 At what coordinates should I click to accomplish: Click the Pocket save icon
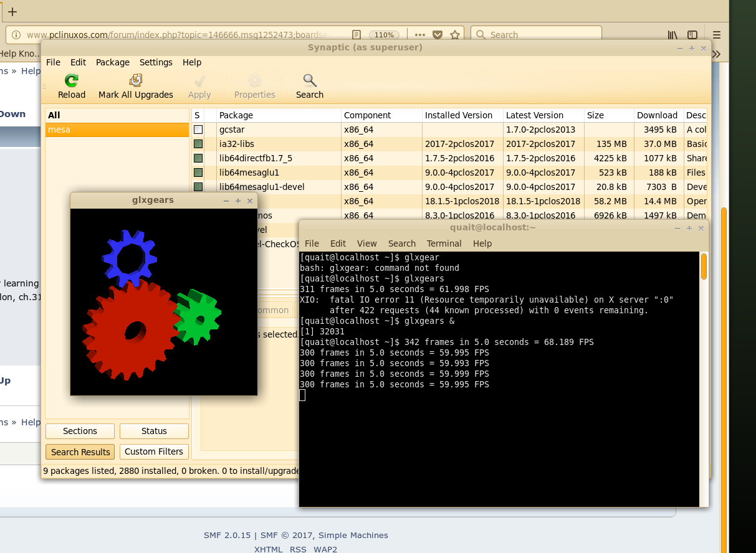pyautogui.click(x=438, y=35)
